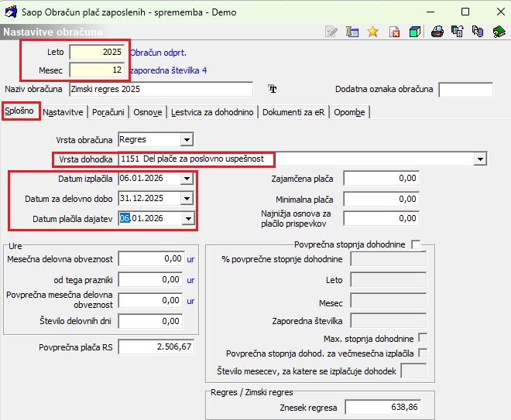The height and width of the screenshot is (420, 511).
Task: Open the Dokumenti za eR tab
Action: click(x=293, y=112)
